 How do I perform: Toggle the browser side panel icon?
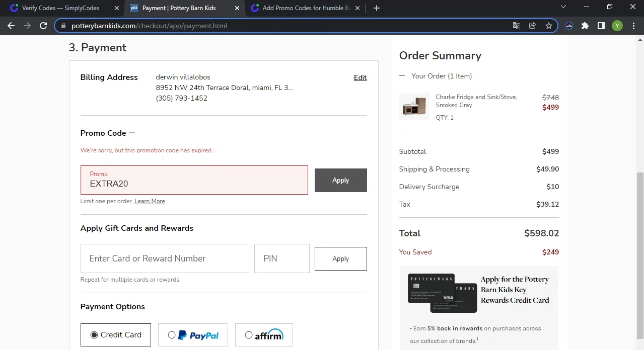pyautogui.click(x=601, y=26)
